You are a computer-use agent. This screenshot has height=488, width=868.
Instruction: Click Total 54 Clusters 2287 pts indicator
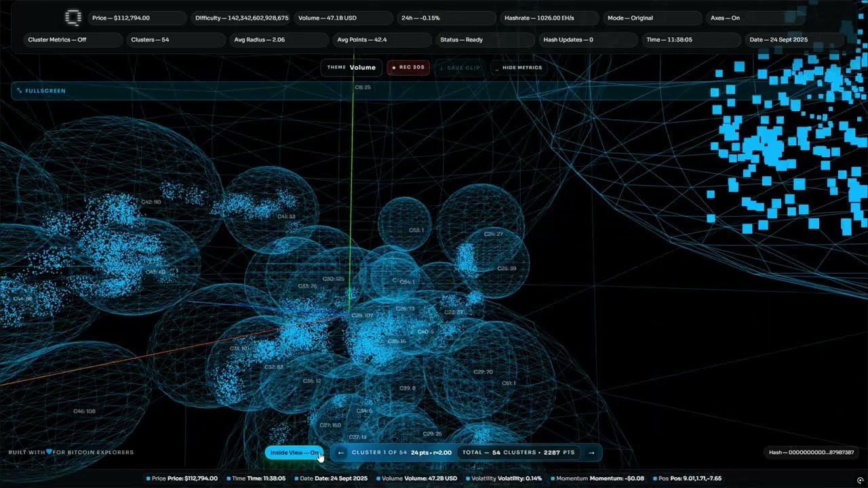click(x=519, y=453)
